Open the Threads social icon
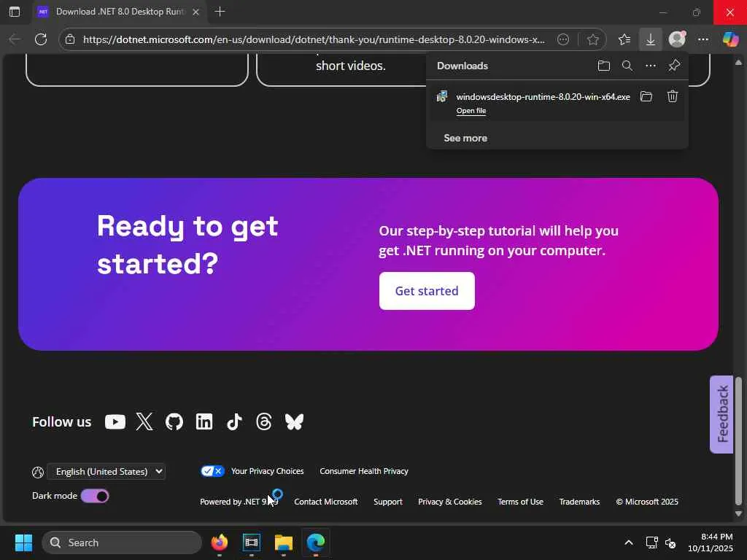The width and height of the screenshot is (747, 560). point(264,422)
